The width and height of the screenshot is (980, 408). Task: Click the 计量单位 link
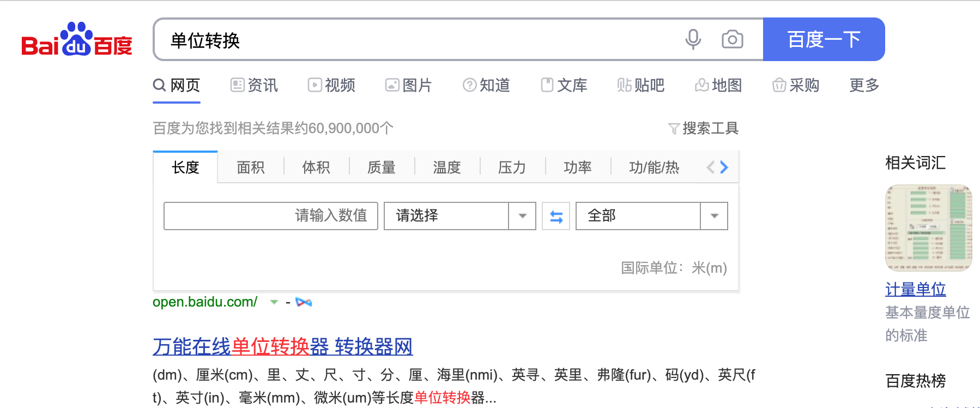point(916,289)
